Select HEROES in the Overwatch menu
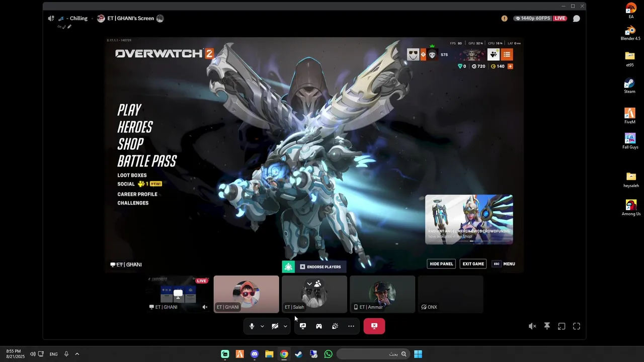Screen dimensions: 644x362 pos(135,127)
